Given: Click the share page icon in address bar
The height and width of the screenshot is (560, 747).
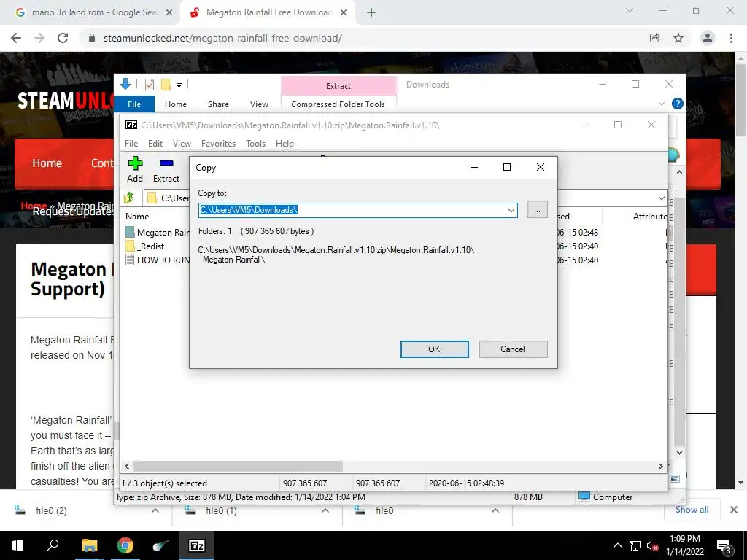Looking at the screenshot, I should 655,38.
